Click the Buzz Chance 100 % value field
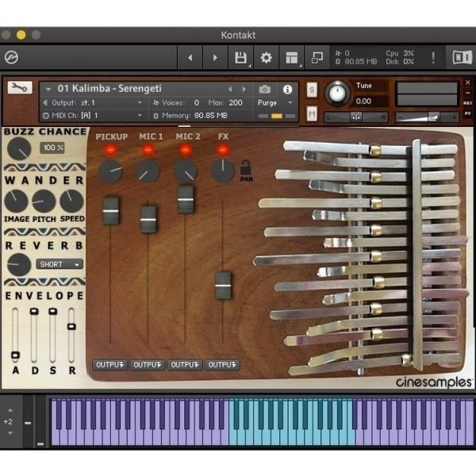 point(52,148)
